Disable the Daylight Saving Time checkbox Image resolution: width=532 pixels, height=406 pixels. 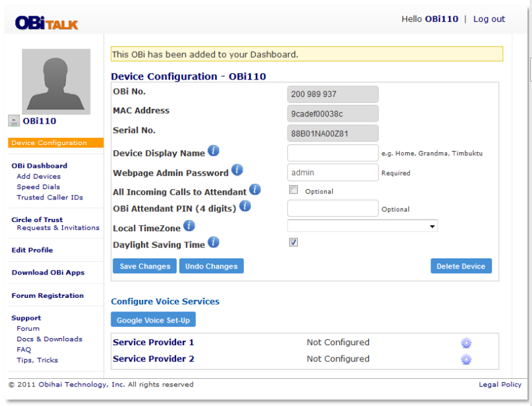[293, 242]
